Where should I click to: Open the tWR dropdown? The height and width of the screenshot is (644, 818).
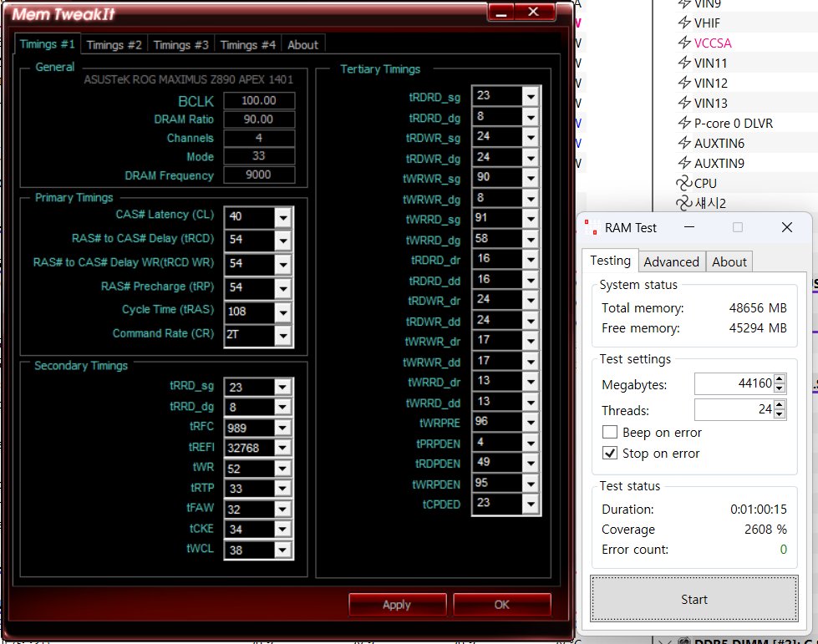pyautogui.click(x=282, y=469)
